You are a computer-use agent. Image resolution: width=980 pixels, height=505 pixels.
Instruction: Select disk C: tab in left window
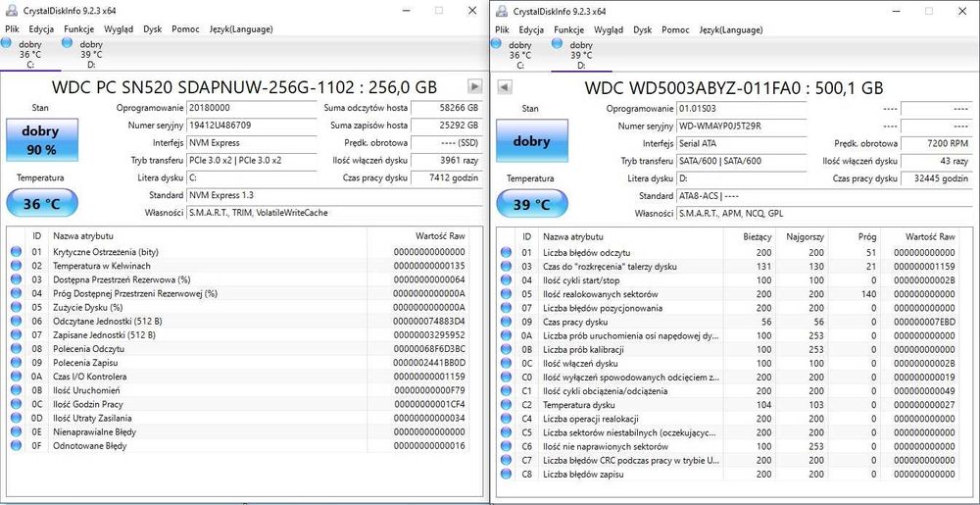click(30, 54)
